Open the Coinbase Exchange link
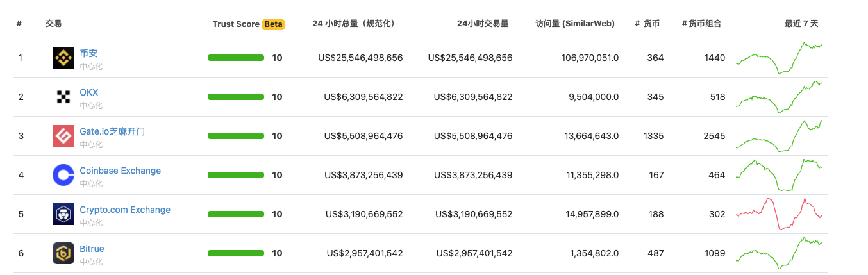The width and height of the screenshot is (868, 275). click(121, 171)
